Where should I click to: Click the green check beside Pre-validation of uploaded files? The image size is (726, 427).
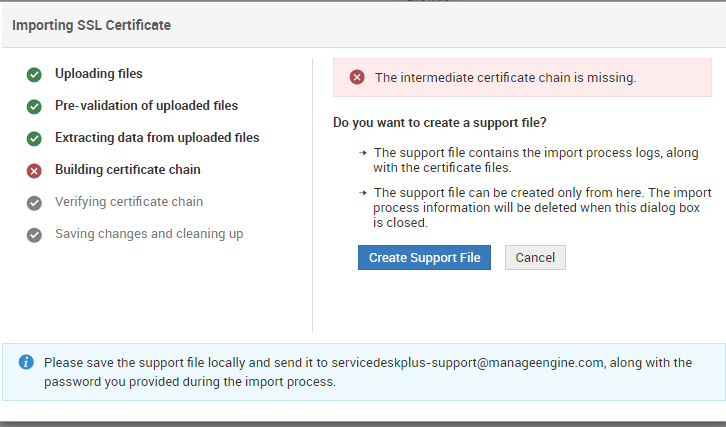pyautogui.click(x=34, y=106)
